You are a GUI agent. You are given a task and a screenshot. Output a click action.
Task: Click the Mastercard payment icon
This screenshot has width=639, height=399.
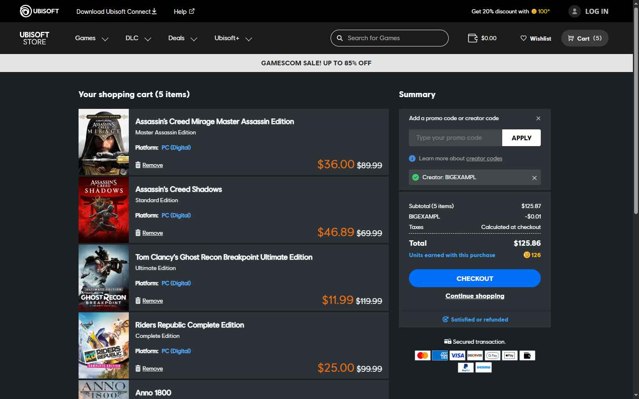(x=422, y=355)
